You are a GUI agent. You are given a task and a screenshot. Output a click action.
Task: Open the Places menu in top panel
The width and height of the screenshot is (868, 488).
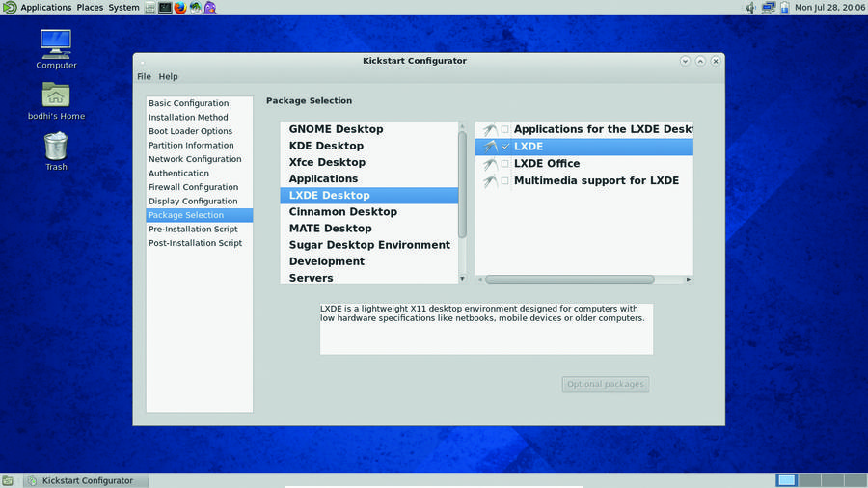90,8
